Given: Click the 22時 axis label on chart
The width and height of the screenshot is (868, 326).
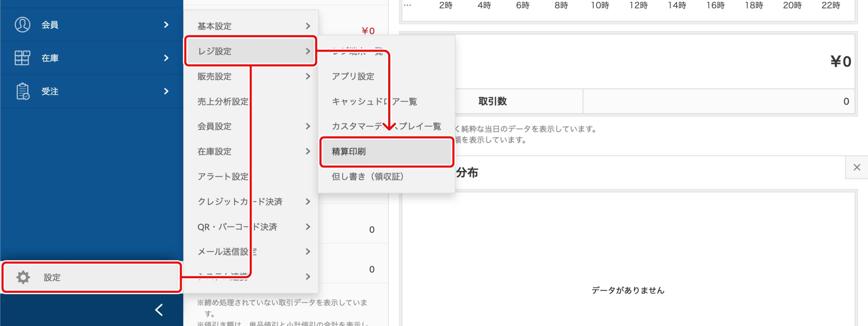Looking at the screenshot, I should click(x=831, y=5).
